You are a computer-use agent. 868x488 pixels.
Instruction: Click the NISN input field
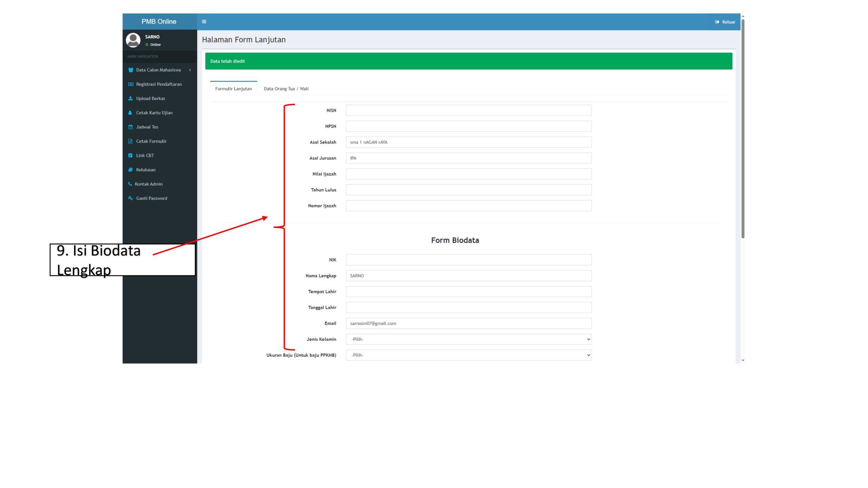468,110
